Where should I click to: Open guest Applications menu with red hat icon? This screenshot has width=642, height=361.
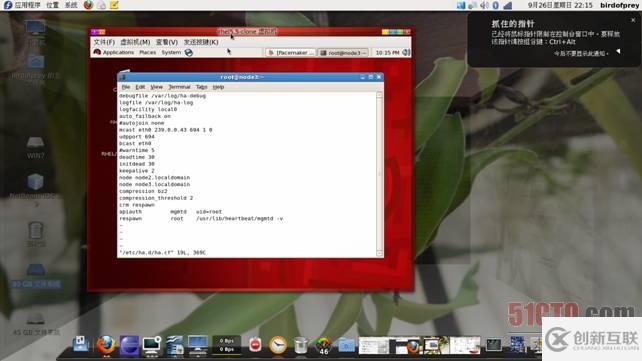(114, 52)
